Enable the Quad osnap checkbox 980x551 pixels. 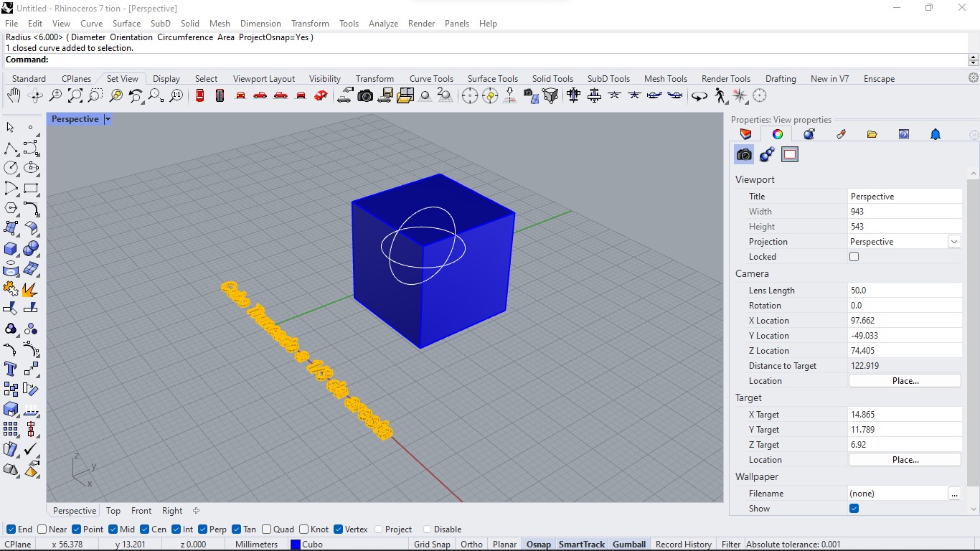point(267,529)
